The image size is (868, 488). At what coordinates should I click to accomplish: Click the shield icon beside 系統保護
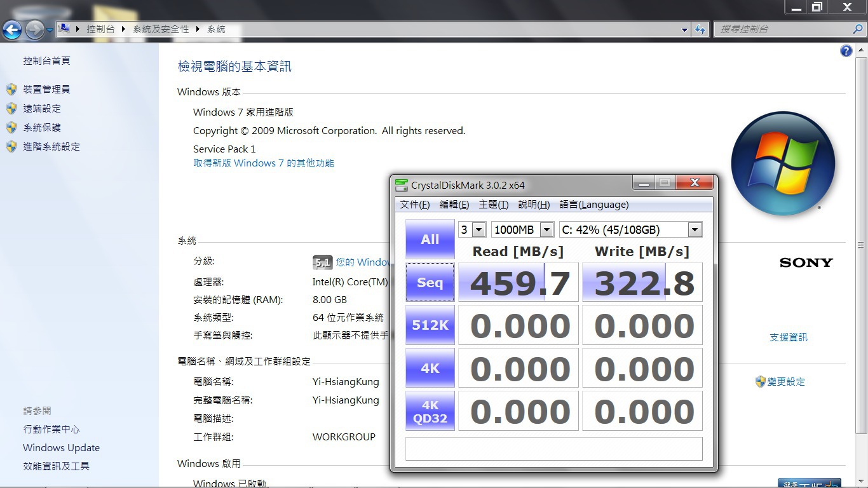click(x=11, y=128)
